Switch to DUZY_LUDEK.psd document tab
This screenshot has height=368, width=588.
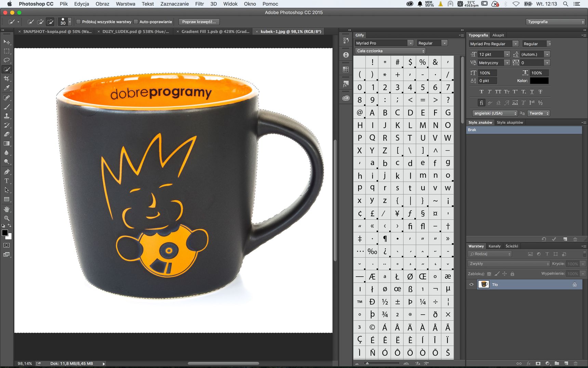pos(135,31)
